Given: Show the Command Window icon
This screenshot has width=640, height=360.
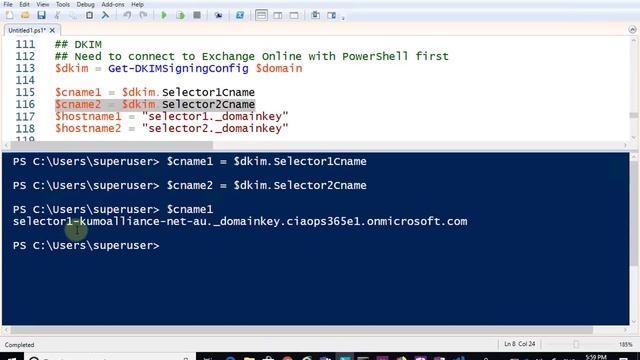Looking at the screenshot, I should [316, 16].
